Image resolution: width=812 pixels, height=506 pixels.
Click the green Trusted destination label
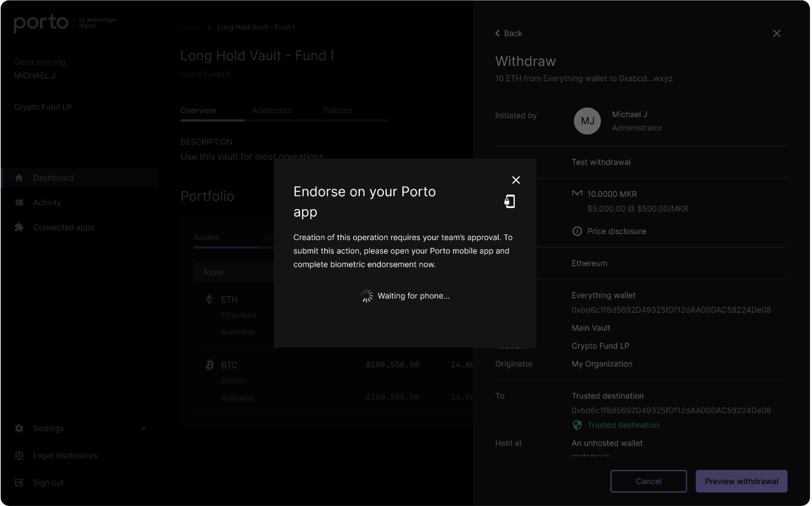[x=623, y=425]
